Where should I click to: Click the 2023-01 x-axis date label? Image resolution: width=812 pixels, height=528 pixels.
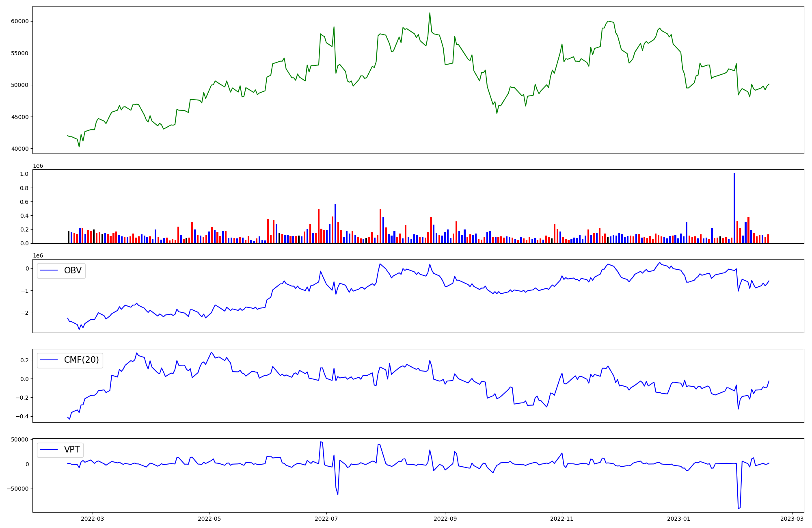pyautogui.click(x=679, y=518)
